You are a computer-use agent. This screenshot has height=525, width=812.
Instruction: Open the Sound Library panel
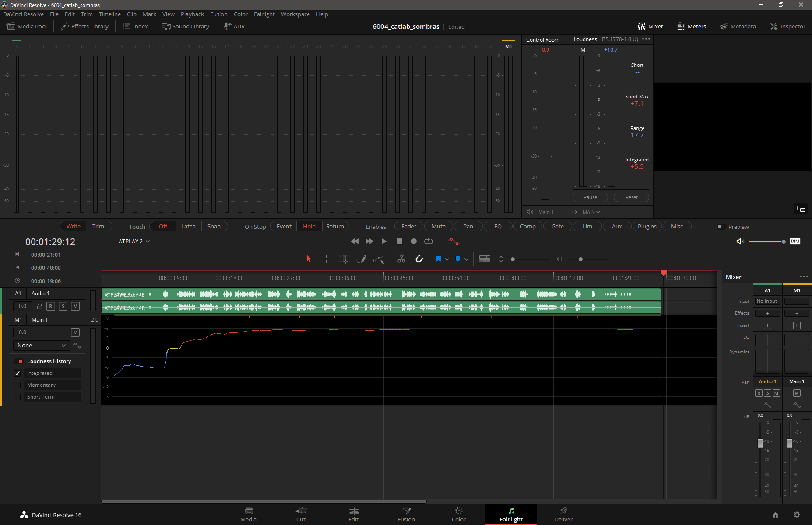(185, 26)
